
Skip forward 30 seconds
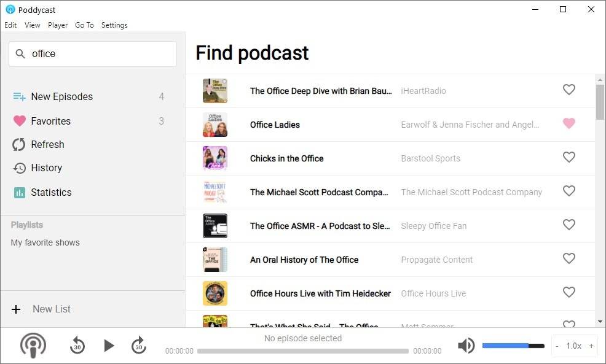tap(139, 345)
